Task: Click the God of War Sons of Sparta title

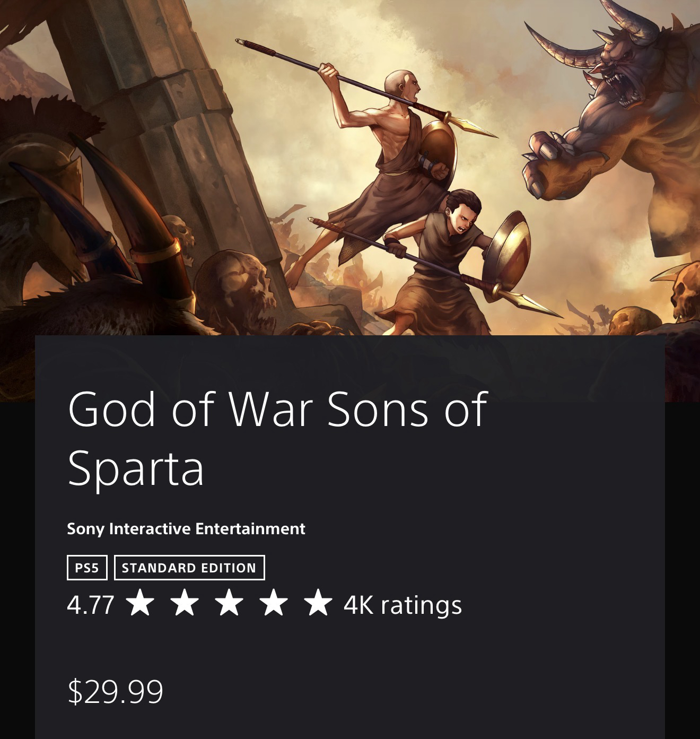Action: click(277, 438)
